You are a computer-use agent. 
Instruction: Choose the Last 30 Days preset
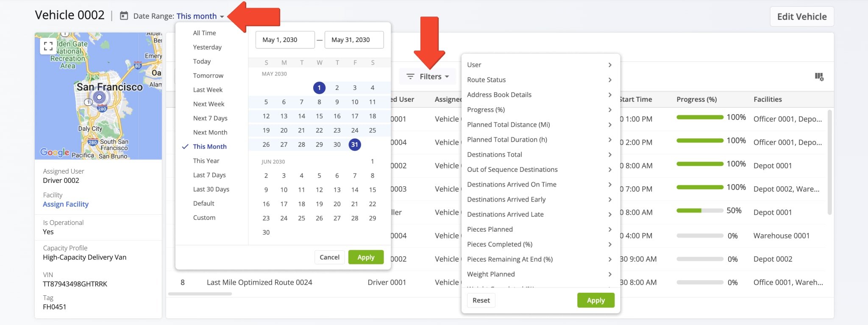click(x=211, y=189)
